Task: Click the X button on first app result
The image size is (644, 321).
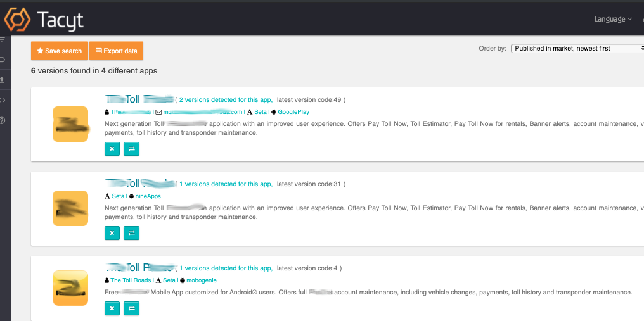Action: (112, 149)
